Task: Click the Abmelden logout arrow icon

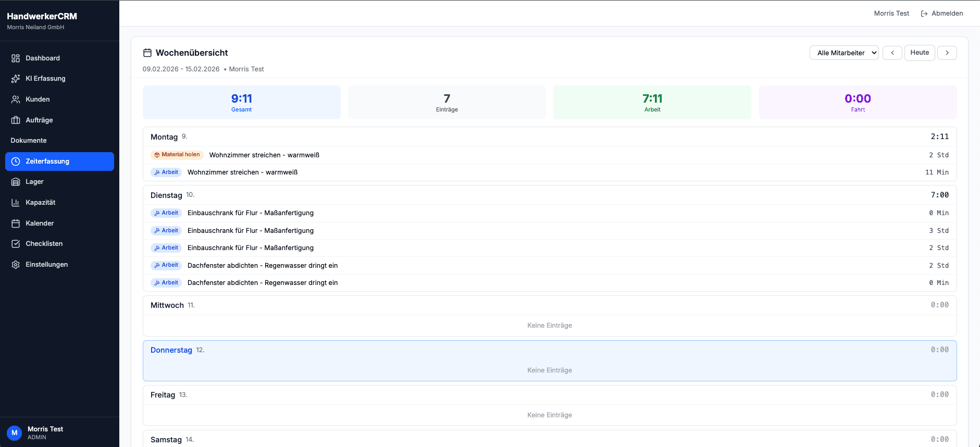Action: click(924, 14)
